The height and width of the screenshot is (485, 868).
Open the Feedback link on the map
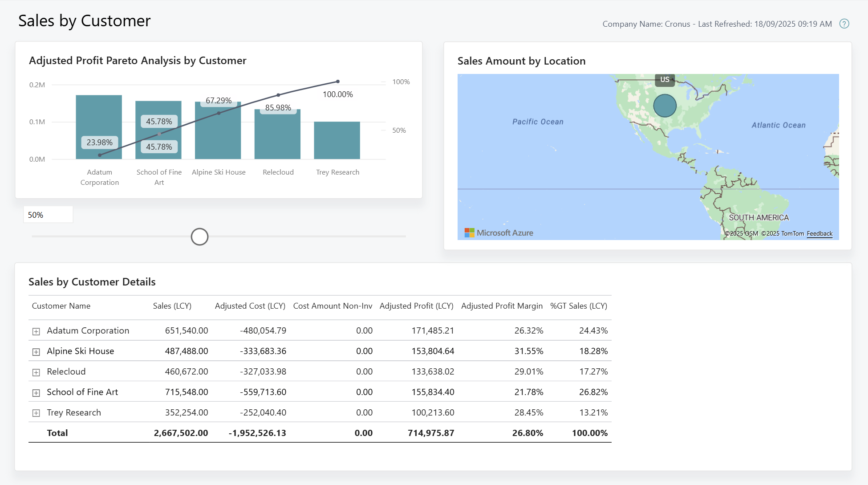(x=819, y=233)
